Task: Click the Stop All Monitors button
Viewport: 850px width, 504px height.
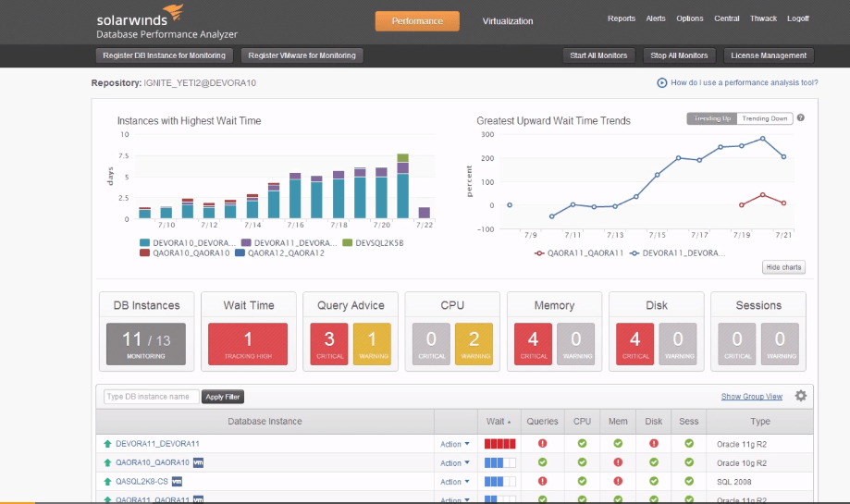Action: 679,55
